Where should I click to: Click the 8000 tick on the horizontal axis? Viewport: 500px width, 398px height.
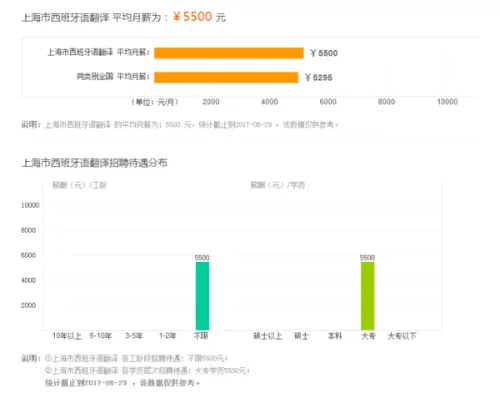click(x=386, y=102)
